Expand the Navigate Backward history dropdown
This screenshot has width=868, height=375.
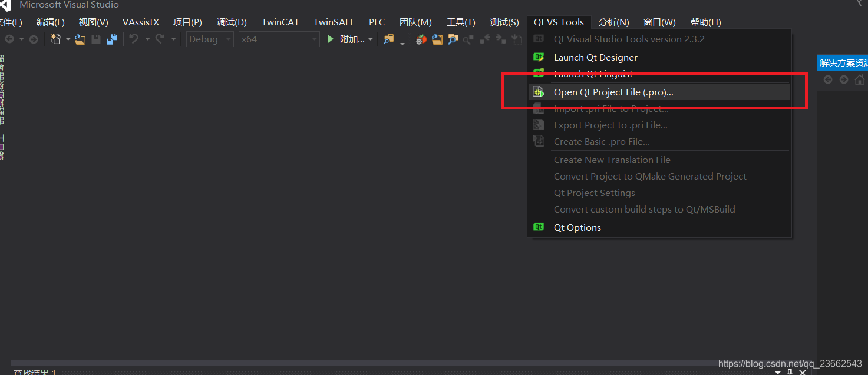(21, 39)
